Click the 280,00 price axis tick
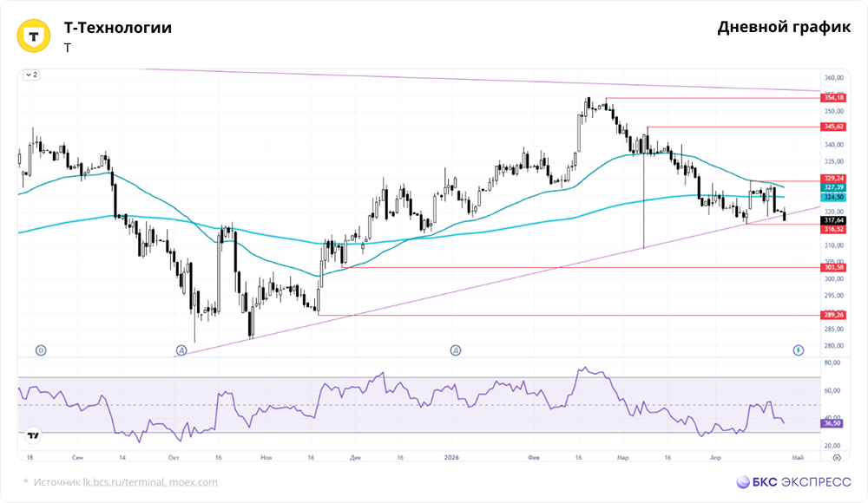This screenshot has height=503, width=868. tap(833, 346)
